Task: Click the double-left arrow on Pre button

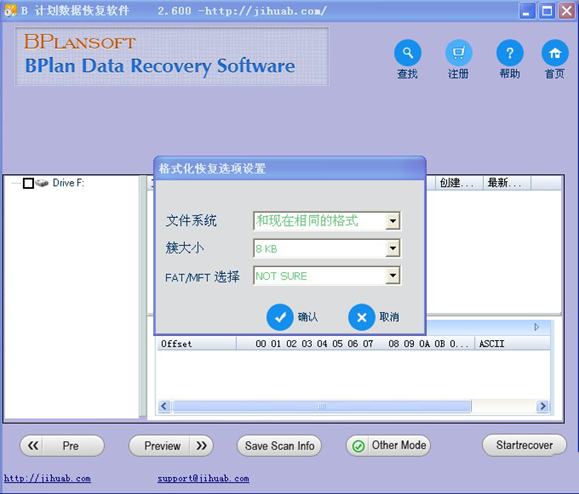Action: (x=33, y=446)
